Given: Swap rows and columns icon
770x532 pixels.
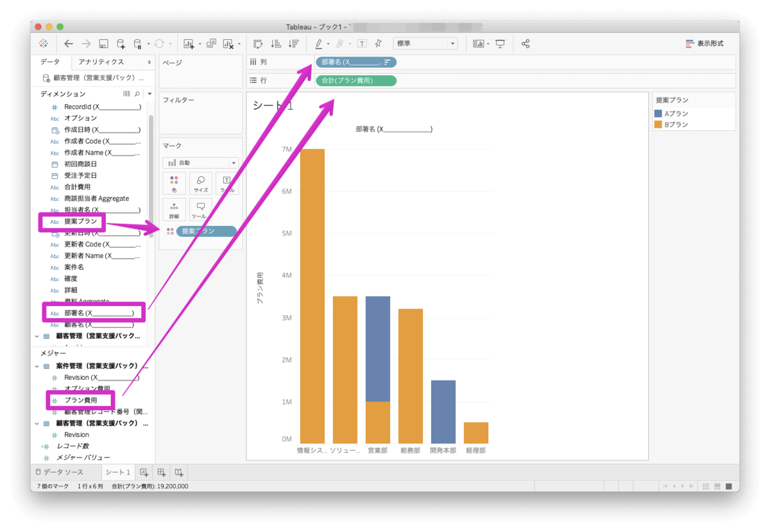Looking at the screenshot, I should [258, 44].
